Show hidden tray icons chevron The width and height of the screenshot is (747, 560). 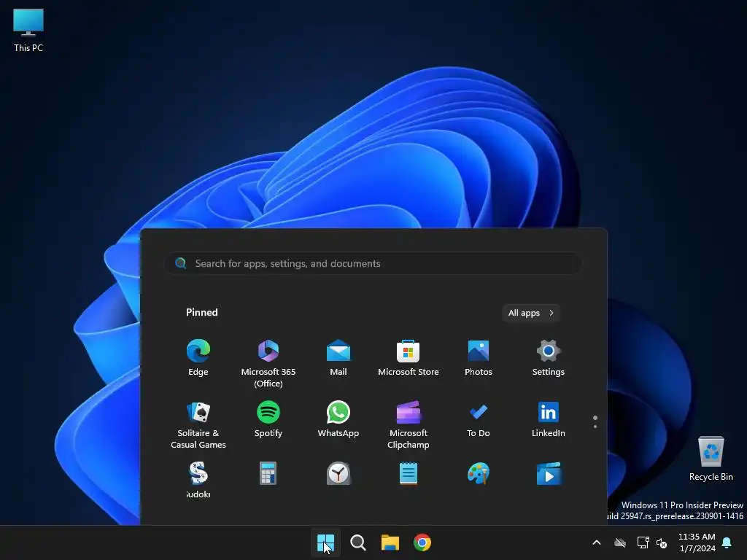coord(597,542)
